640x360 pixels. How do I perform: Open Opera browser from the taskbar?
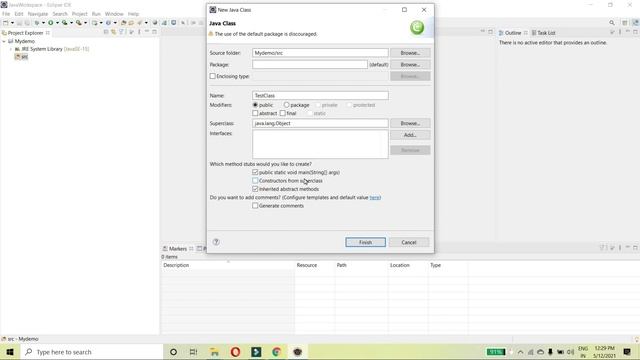236,352
